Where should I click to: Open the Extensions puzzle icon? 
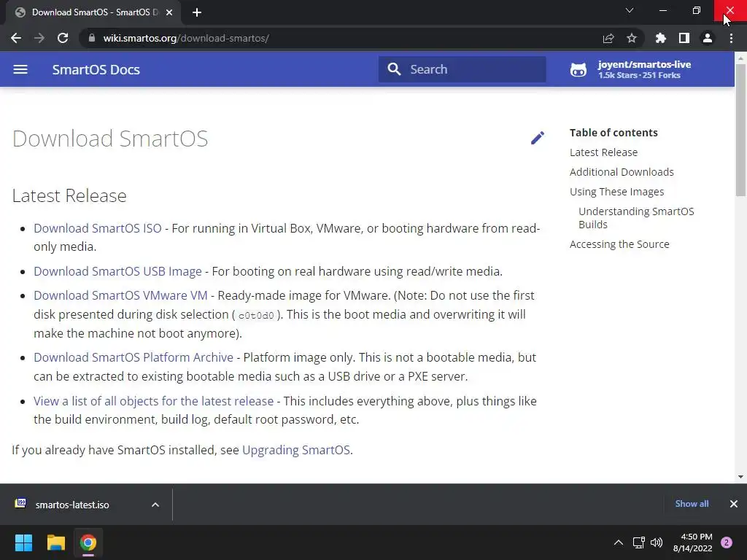(661, 38)
